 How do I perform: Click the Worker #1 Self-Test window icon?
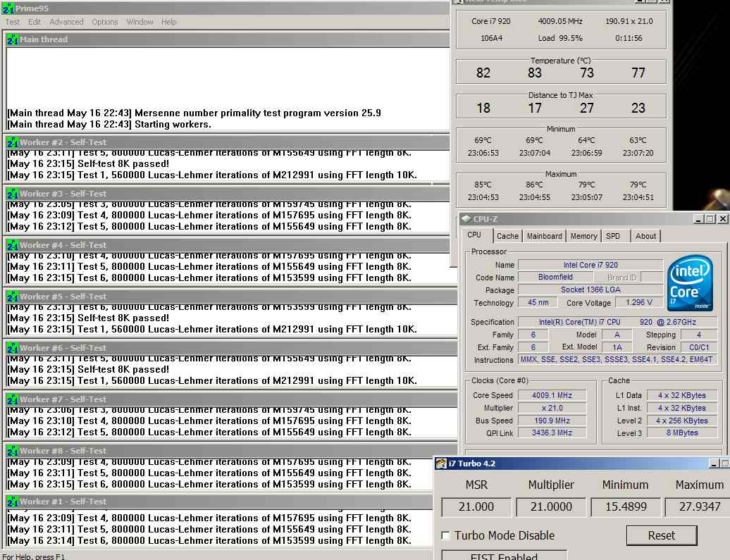click(13, 502)
